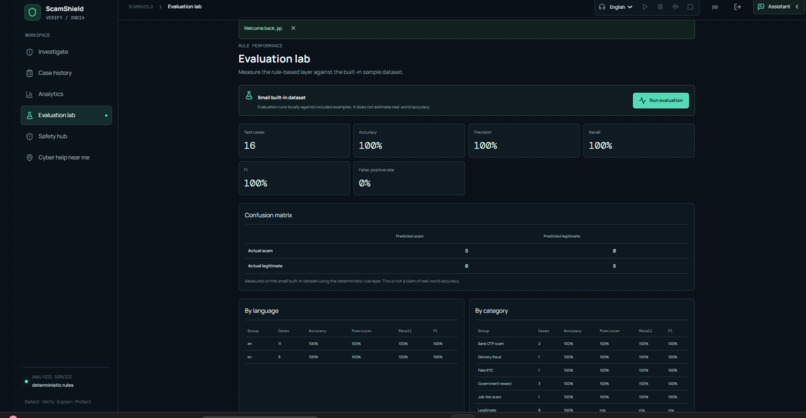Select Evaluation lab in the sidebar
Screen dimensions: 806x418
tap(66, 115)
